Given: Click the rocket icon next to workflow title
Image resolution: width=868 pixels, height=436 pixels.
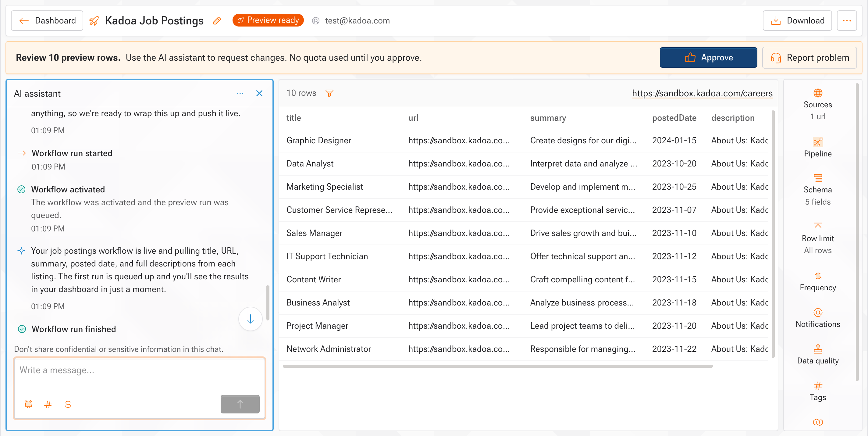Looking at the screenshot, I should pyautogui.click(x=94, y=21).
